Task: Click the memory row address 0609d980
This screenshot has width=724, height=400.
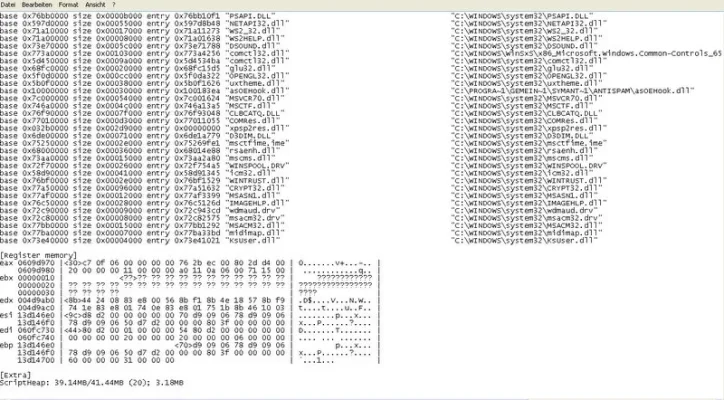Action: click(36, 270)
